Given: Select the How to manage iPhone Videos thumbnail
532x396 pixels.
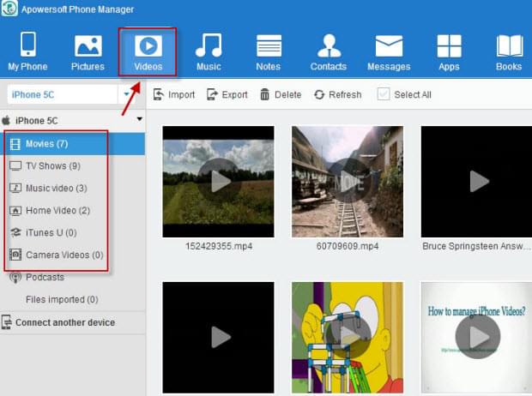Looking at the screenshot, I should coord(476,338).
